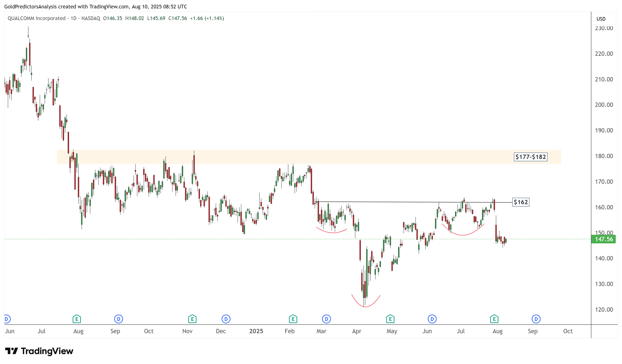Click the close value C147.56
622x364 pixels.
click(177, 18)
